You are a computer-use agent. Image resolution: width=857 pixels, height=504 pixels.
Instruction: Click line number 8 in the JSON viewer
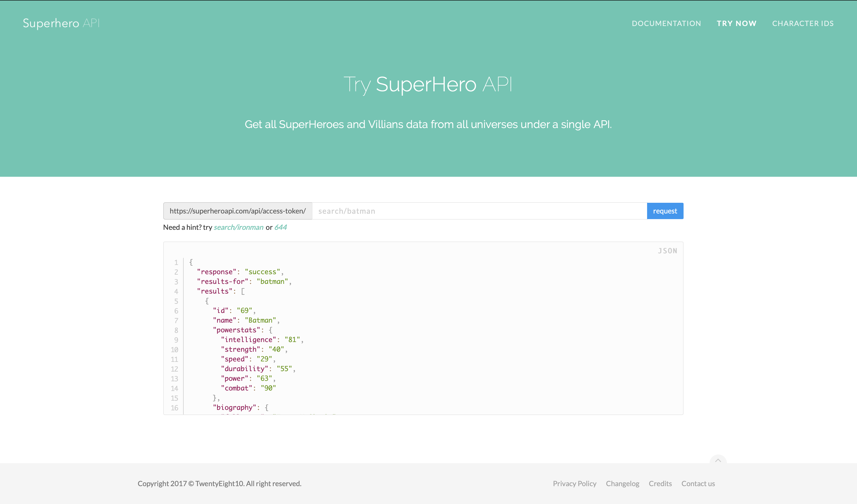pyautogui.click(x=176, y=330)
